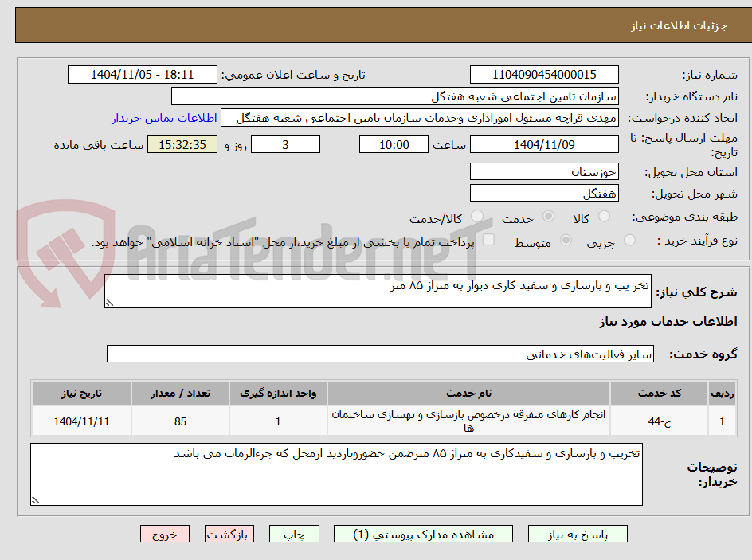Click the اطلاعات خدمات مورد نیاز heading
This screenshot has height=560, width=752.
[668, 321]
